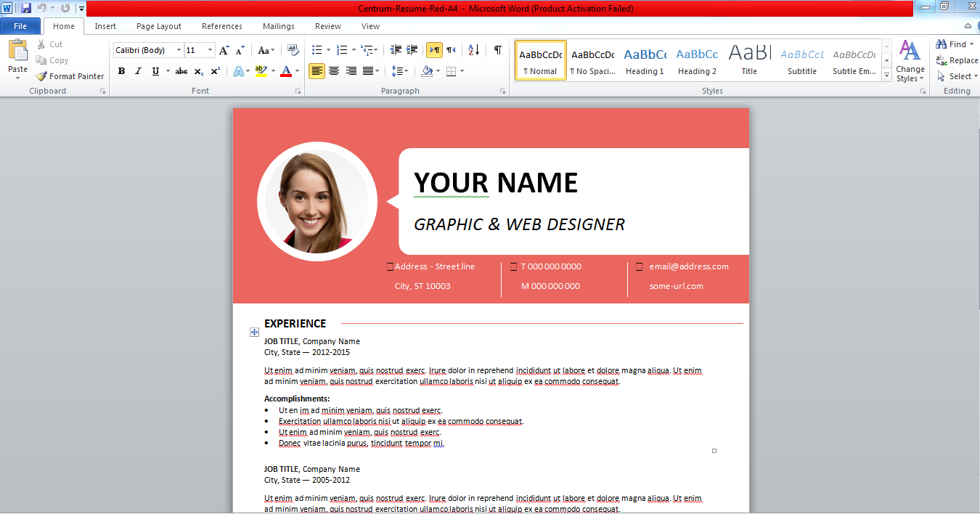This screenshot has width=980, height=514.
Task: Open the font name dropdown
Action: pyautogui.click(x=179, y=50)
